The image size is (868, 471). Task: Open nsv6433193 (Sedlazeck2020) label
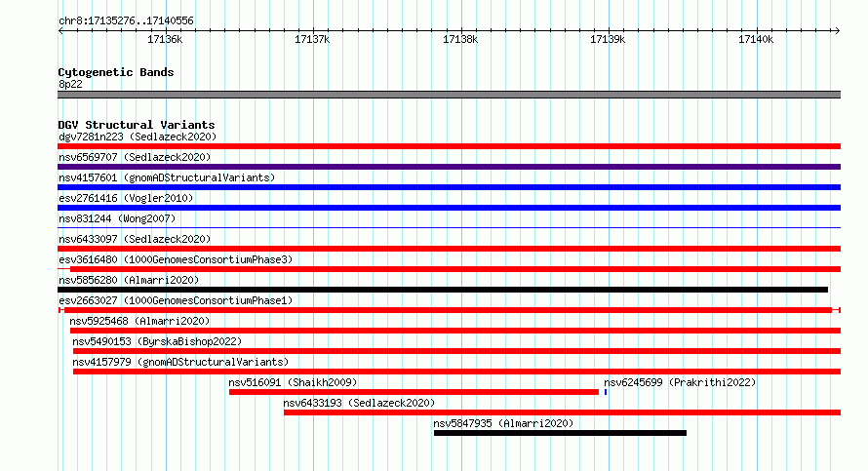click(x=359, y=403)
